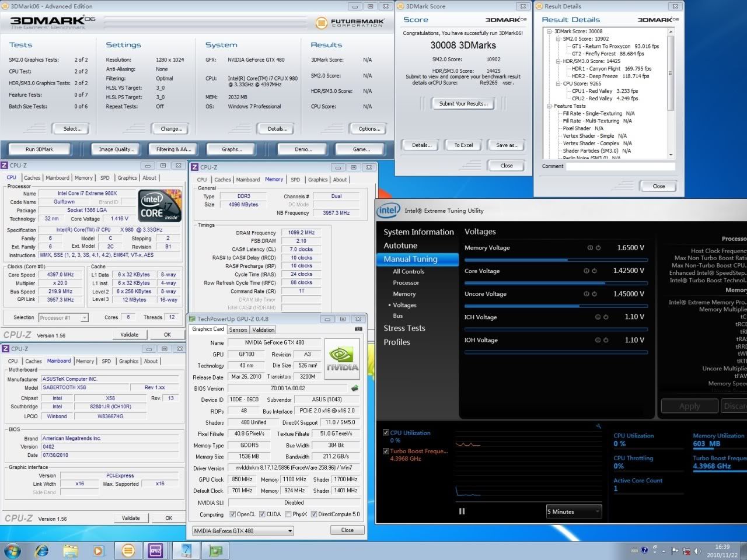Open the Processor #1 selection dropdown
The height and width of the screenshot is (560, 747).
(x=63, y=318)
